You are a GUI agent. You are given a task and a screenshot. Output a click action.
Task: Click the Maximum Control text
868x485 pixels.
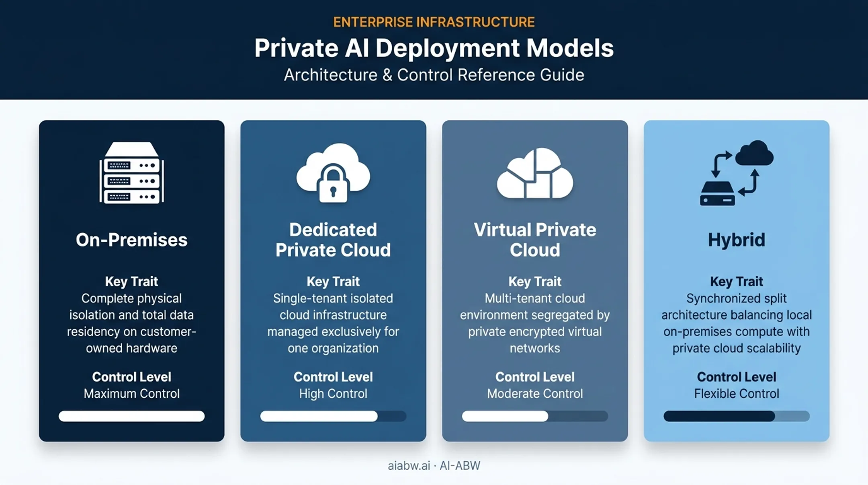[131, 393]
